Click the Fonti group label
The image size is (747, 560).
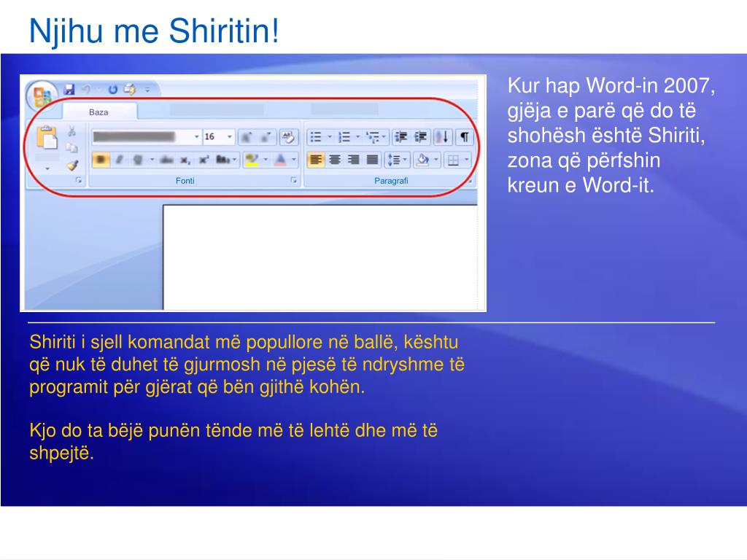point(185,181)
